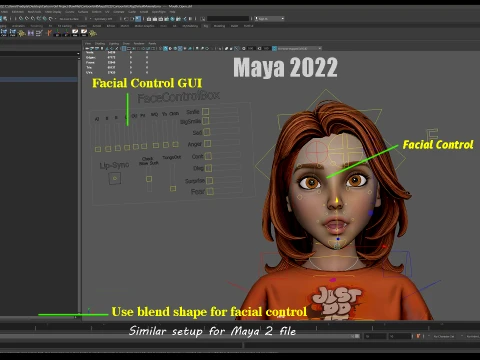
Task: Open the Mesh Display menu
Action: (53, 12)
